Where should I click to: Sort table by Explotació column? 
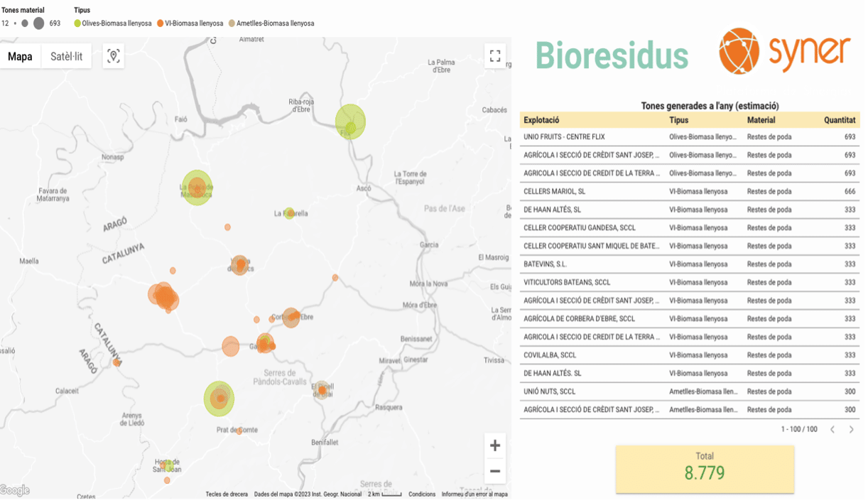tap(542, 120)
